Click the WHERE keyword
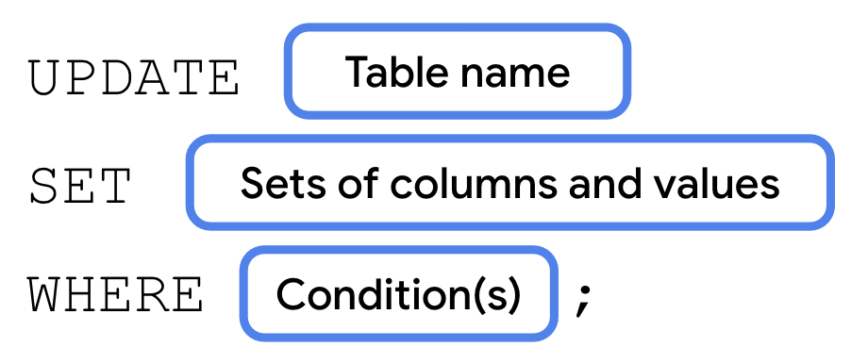This screenshot has width=868, height=364. point(115,293)
